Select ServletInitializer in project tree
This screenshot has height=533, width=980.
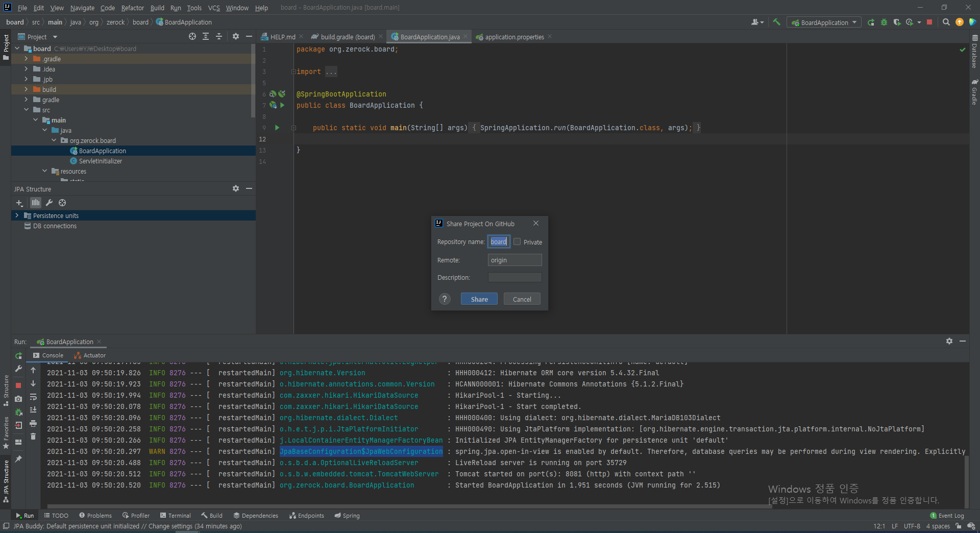click(x=100, y=161)
